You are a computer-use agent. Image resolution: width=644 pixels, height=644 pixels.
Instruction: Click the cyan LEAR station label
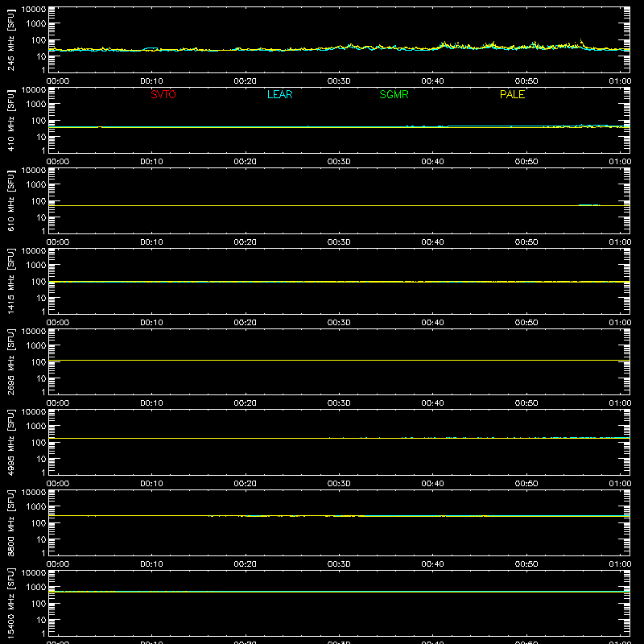[x=279, y=94]
